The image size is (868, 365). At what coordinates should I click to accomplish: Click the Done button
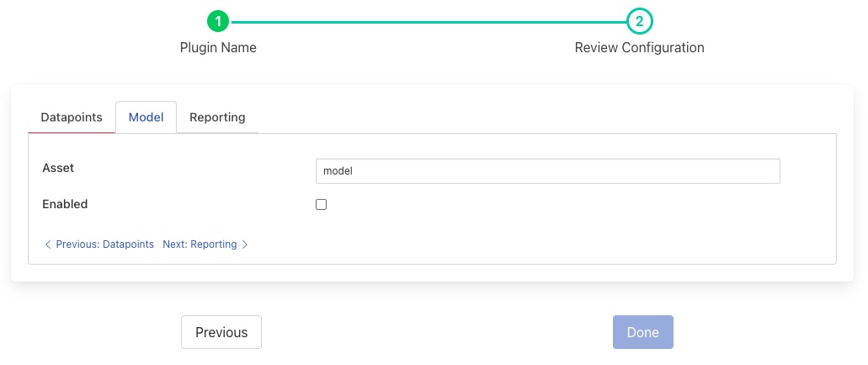(x=642, y=332)
